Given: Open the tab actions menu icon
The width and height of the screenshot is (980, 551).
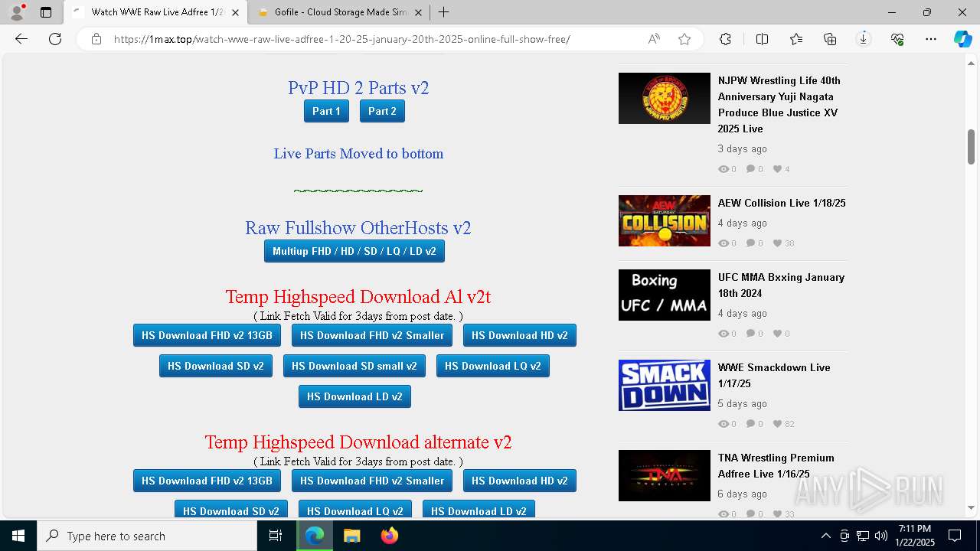Looking at the screenshot, I should (x=46, y=12).
